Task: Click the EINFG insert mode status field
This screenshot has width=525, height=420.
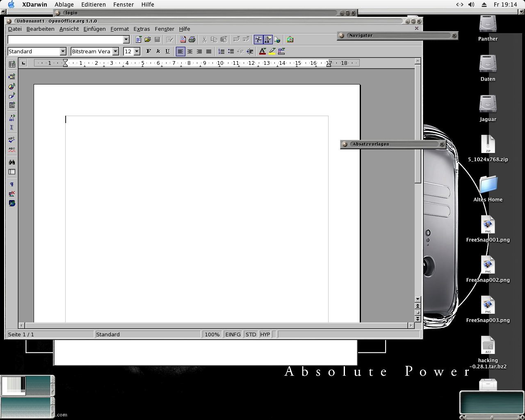Action: tap(233, 335)
